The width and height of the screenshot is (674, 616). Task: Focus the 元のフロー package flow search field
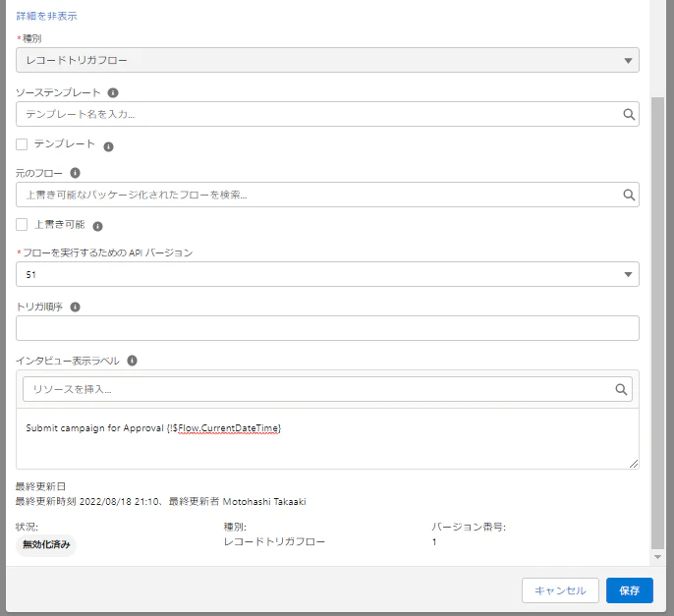[327, 195]
